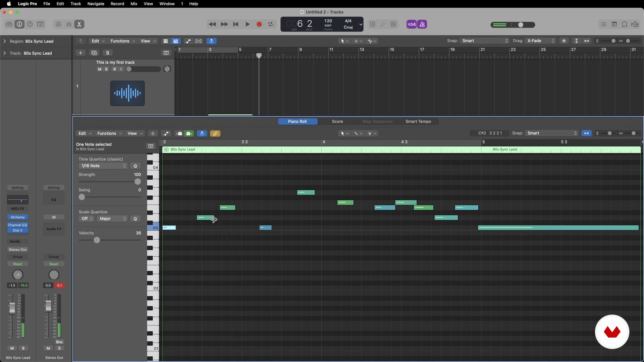Click the Fast Forward transport button

[x=224, y=24]
